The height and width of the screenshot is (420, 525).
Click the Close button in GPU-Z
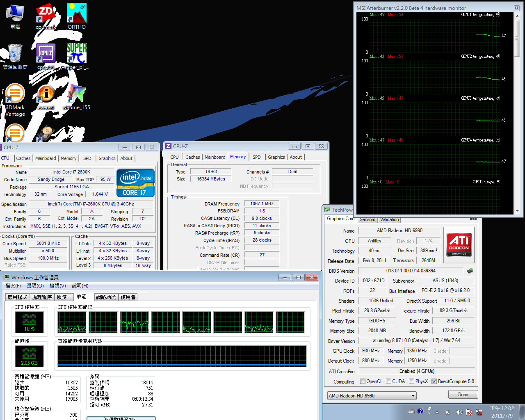click(463, 395)
